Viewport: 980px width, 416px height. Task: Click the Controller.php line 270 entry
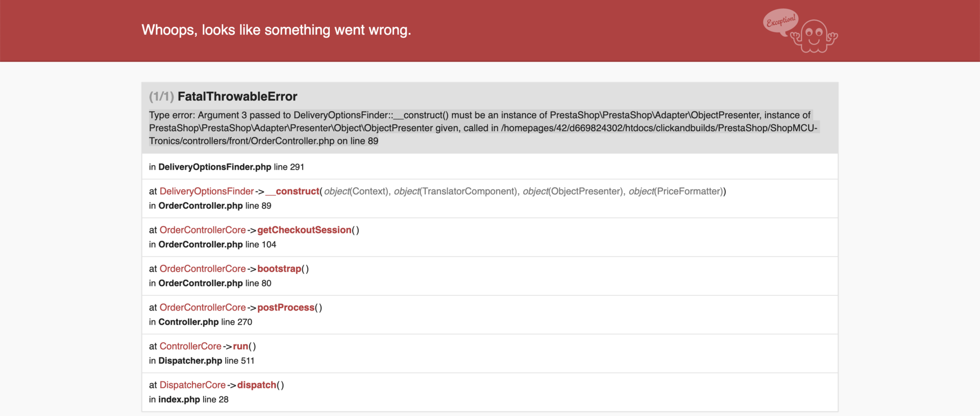201,322
